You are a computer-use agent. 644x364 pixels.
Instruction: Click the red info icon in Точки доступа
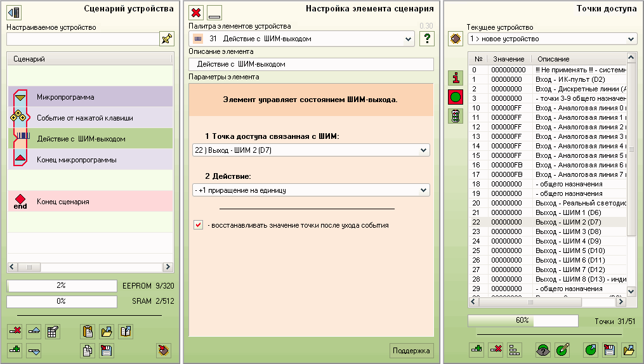[455, 78]
